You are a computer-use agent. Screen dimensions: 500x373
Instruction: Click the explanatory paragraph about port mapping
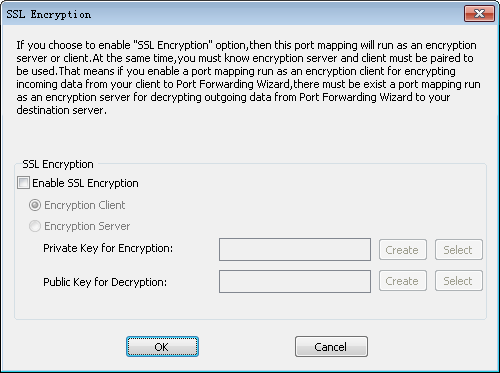[248, 77]
